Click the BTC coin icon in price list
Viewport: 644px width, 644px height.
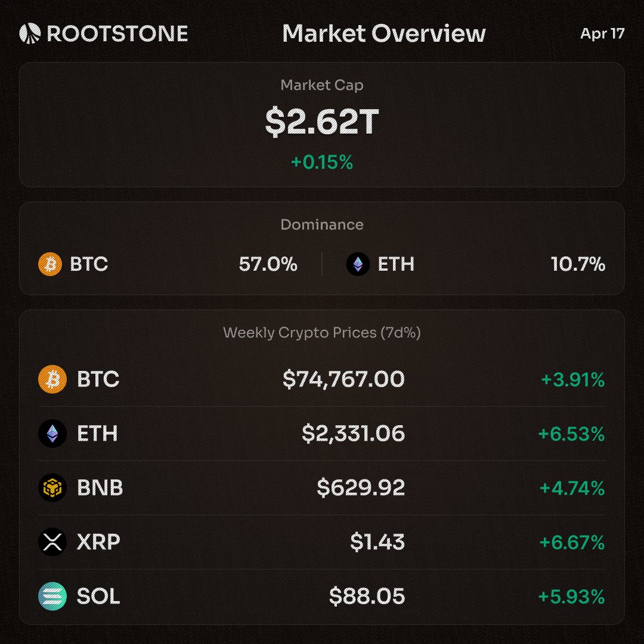[x=52, y=379]
